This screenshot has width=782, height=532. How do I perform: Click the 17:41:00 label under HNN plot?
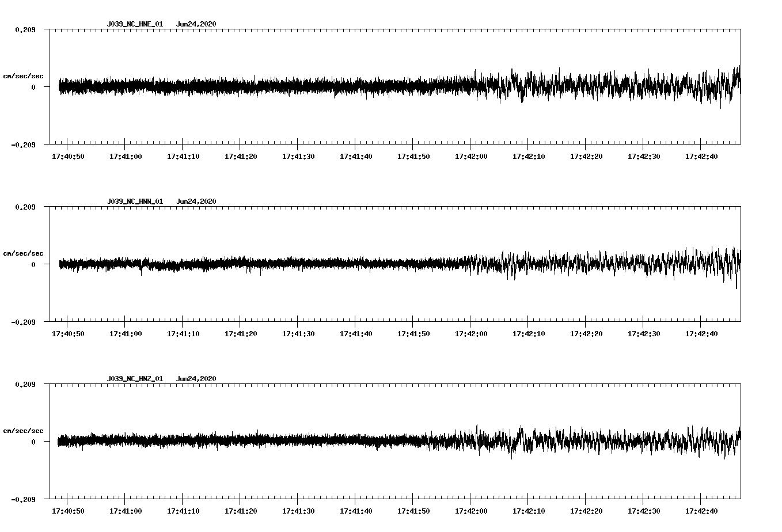(x=126, y=333)
